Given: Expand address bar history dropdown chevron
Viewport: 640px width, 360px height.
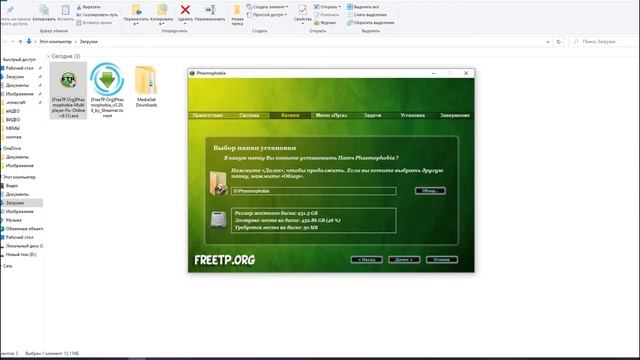Looking at the screenshot, I should [x=547, y=42].
